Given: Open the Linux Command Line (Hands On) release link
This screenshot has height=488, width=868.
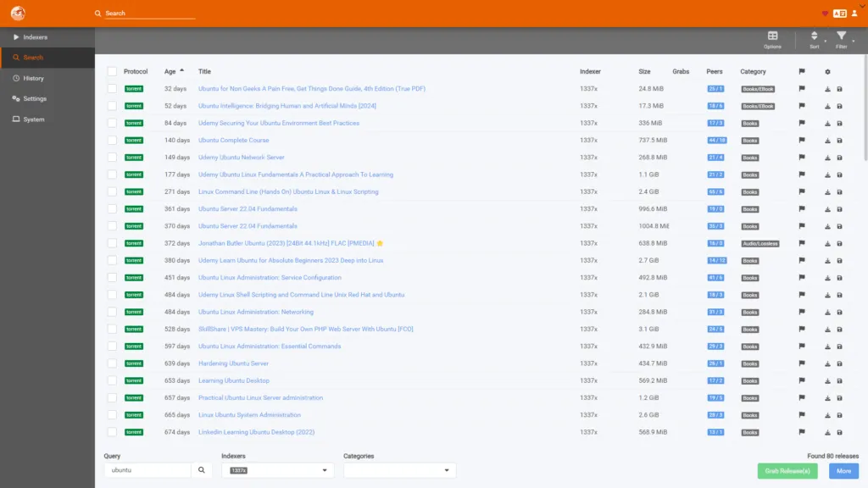Looking at the screenshot, I should pos(288,191).
